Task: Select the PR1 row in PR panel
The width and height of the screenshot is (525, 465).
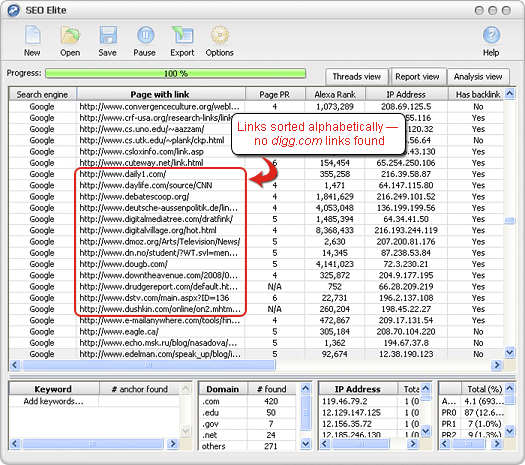Action: [471, 424]
